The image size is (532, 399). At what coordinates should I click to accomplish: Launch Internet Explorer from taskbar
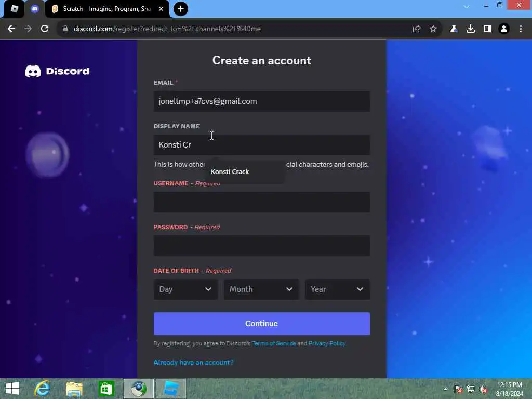click(x=43, y=389)
